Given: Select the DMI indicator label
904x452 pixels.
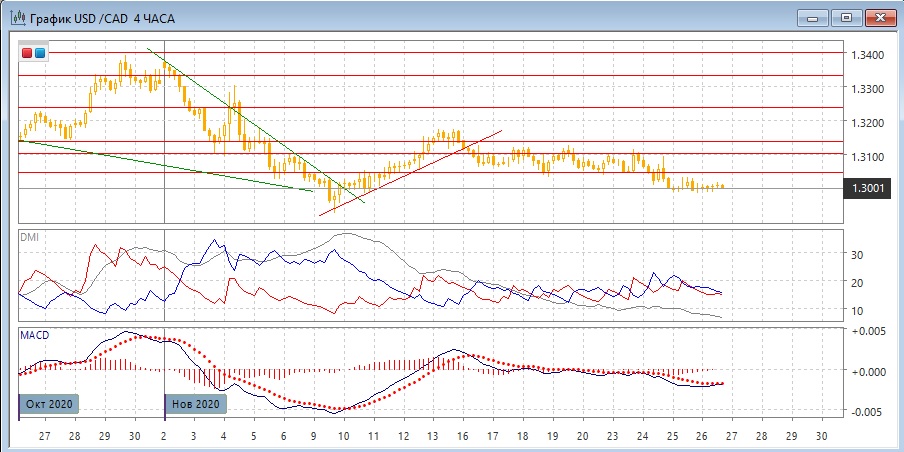Looking at the screenshot, I should (x=30, y=238).
